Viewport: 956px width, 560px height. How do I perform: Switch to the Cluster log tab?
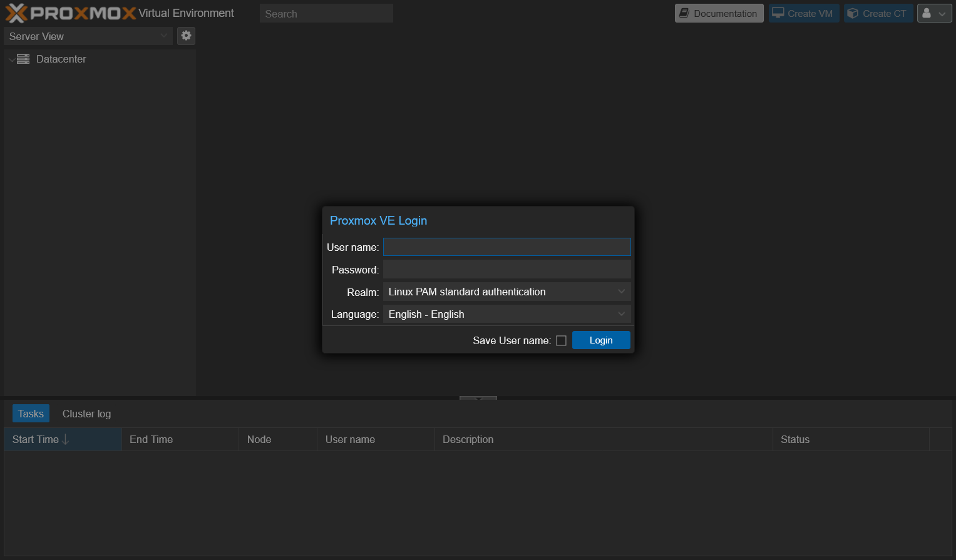click(x=86, y=413)
